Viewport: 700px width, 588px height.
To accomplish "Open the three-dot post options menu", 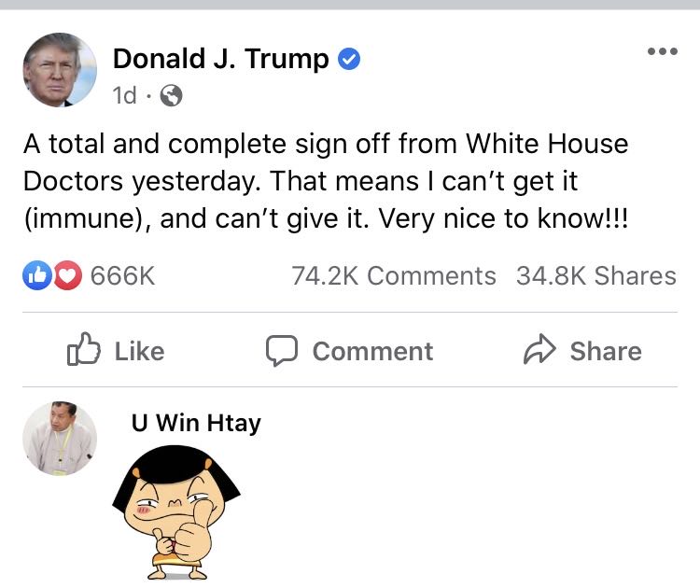I will point(662,51).
